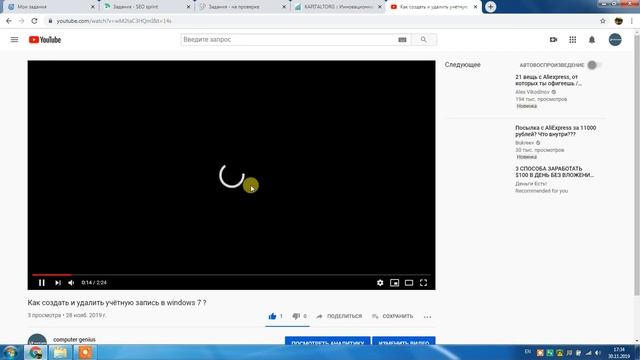Open the computer genius channel name
640x360 pixels.
[x=74, y=339]
